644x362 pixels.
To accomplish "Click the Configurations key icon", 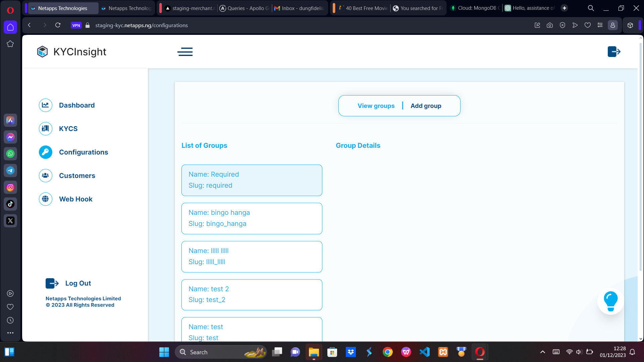I will point(45,152).
